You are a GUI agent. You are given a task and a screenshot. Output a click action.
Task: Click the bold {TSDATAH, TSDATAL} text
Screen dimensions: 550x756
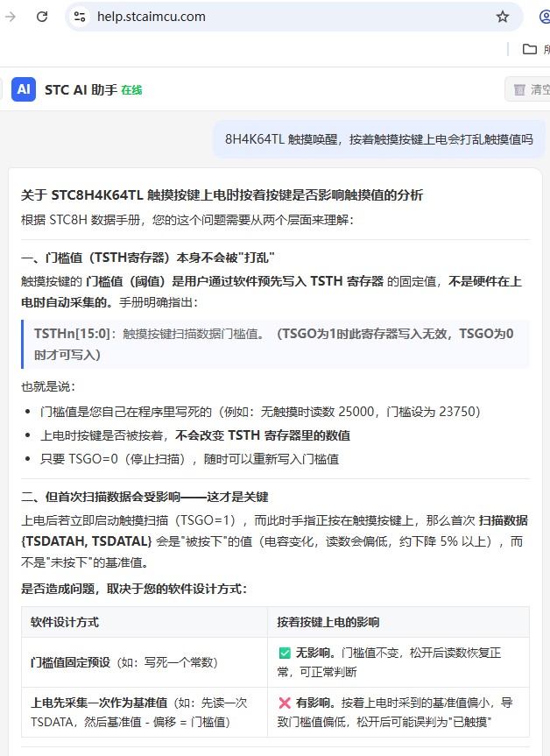(87, 541)
